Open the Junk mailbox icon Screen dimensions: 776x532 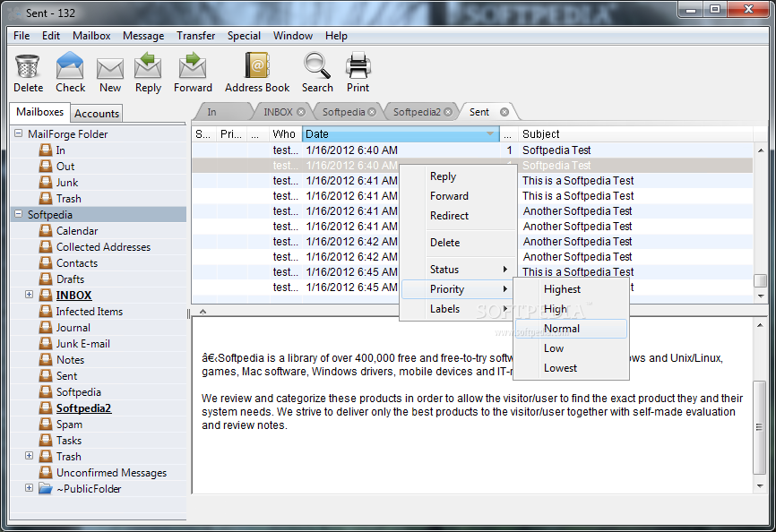46,183
